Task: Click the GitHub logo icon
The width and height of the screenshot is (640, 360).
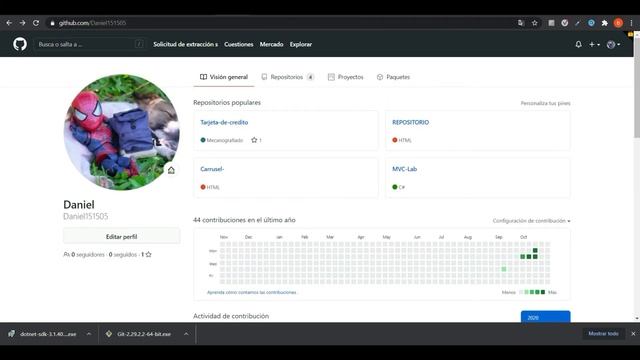Action: pos(20,44)
